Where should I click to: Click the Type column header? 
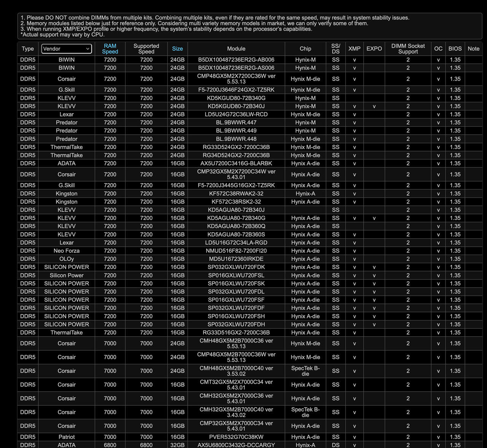(x=28, y=49)
